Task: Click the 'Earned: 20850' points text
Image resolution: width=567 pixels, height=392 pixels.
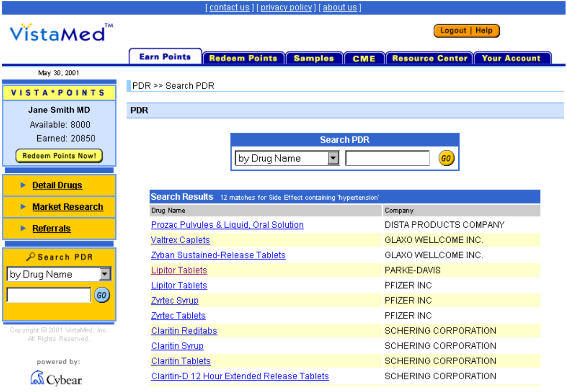Action: pos(66,138)
